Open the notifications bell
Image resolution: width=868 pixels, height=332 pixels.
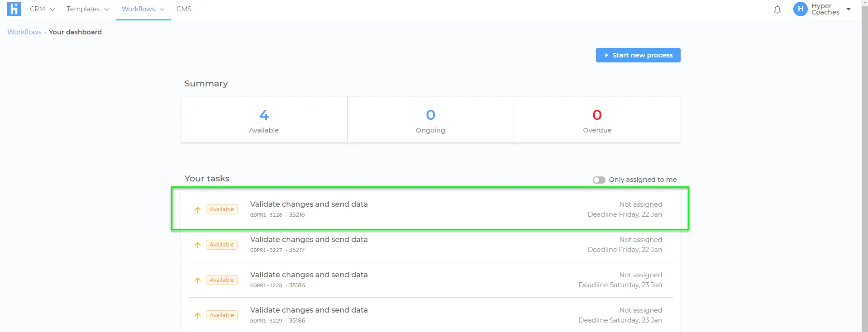(777, 9)
